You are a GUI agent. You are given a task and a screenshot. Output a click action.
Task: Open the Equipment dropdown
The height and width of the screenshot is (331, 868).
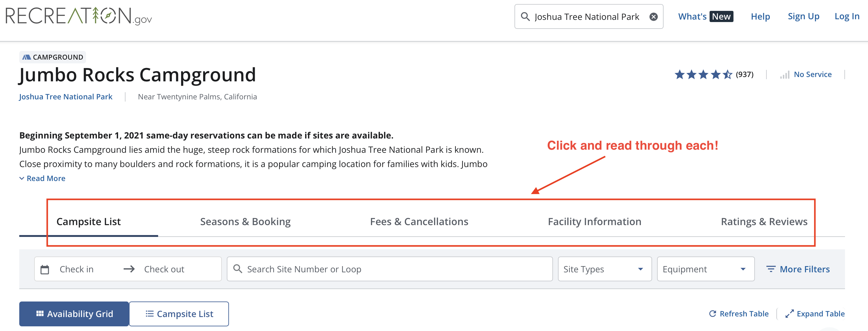point(705,269)
